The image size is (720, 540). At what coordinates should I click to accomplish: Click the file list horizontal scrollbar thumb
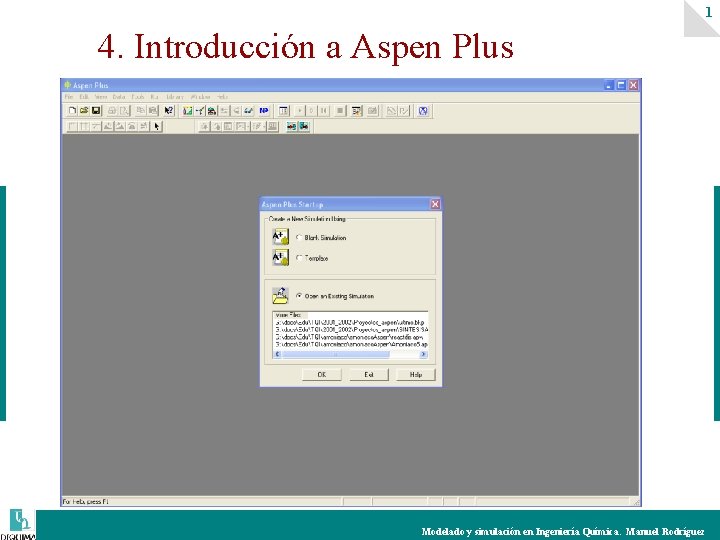pyautogui.click(x=336, y=354)
